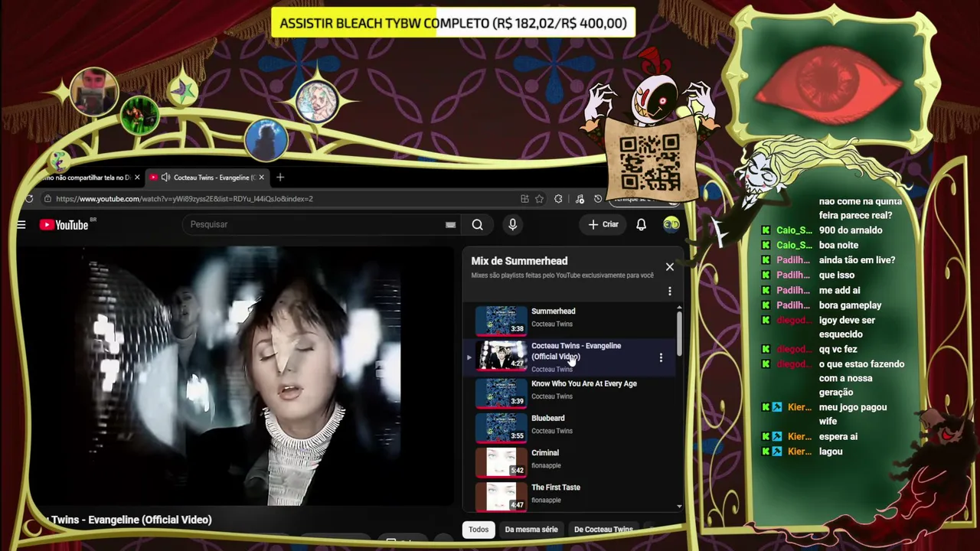This screenshot has height=551, width=980.
Task: Click the Criminal song title
Action: tap(545, 453)
